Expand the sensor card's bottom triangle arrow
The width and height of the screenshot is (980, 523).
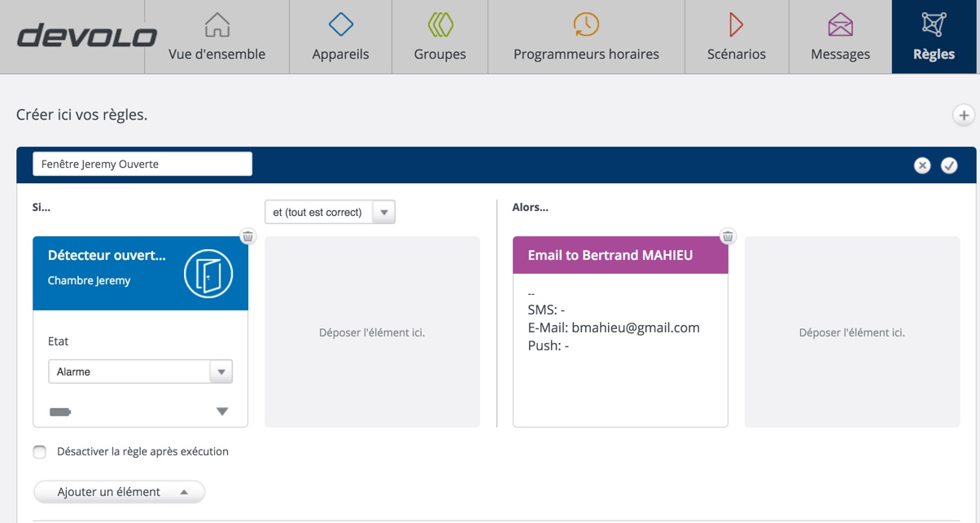pos(222,412)
